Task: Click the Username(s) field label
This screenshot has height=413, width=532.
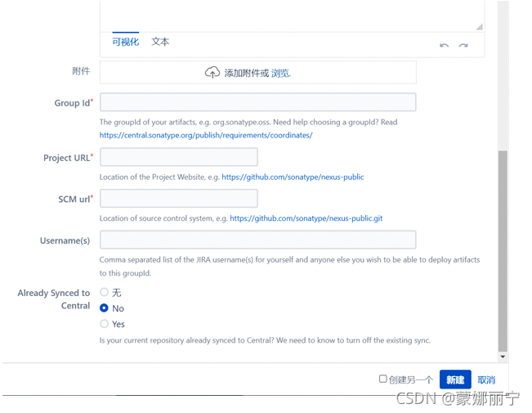Action: (x=65, y=240)
